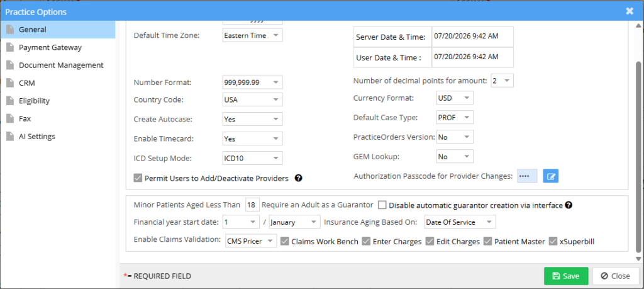Click the General page icon in sidebar

pos(10,30)
